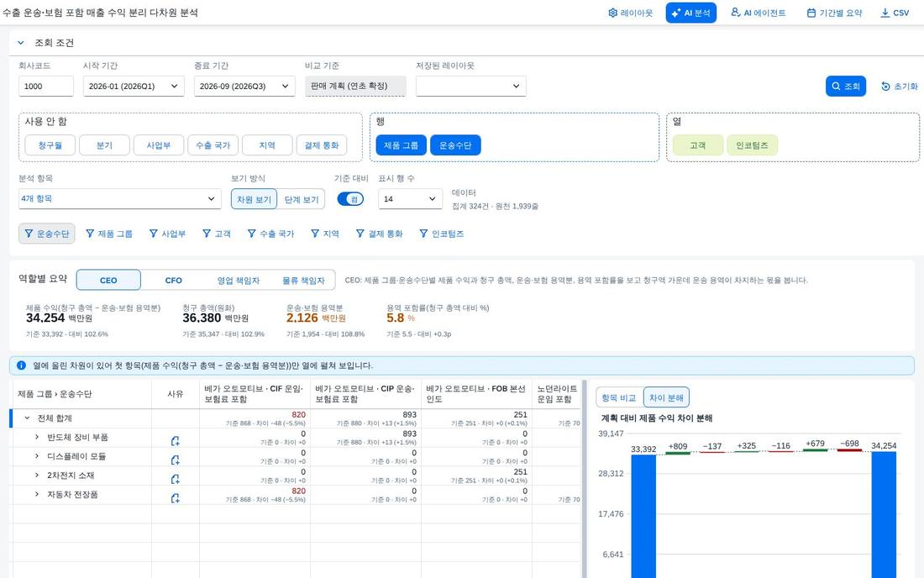Select the 지역 dimension chip
The image size is (924, 578).
click(x=267, y=145)
